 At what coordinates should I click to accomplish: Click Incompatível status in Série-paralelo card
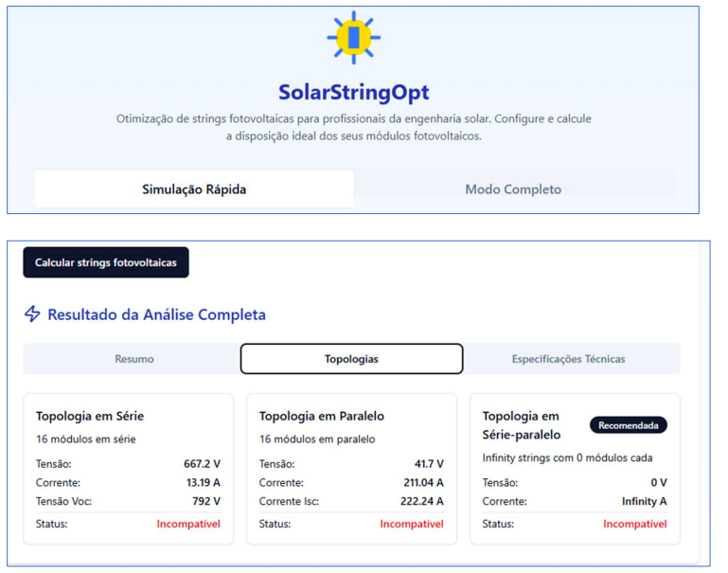click(x=634, y=524)
